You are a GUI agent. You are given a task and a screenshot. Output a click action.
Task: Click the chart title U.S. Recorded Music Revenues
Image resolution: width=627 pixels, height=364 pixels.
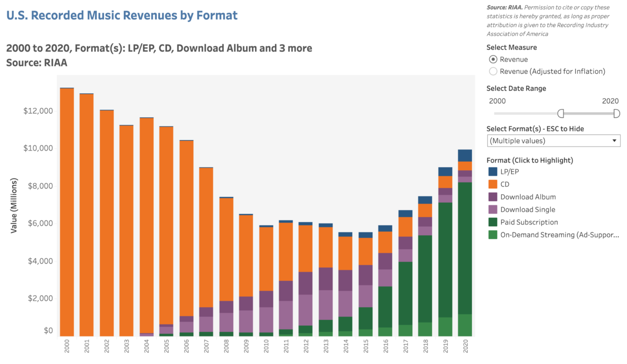122,15
